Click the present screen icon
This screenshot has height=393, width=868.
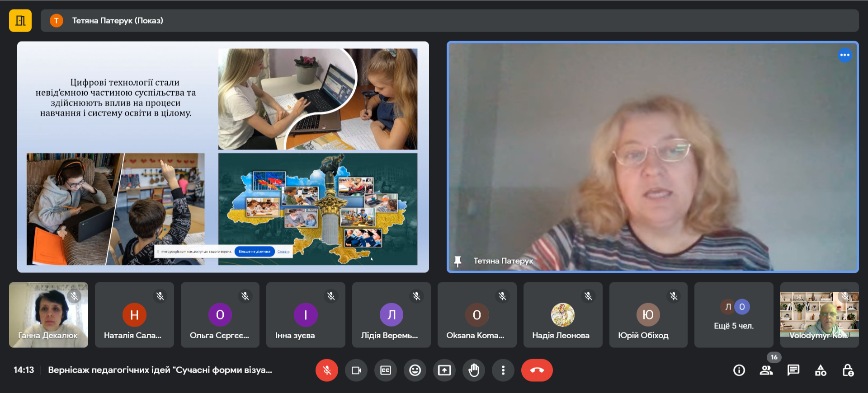(444, 370)
